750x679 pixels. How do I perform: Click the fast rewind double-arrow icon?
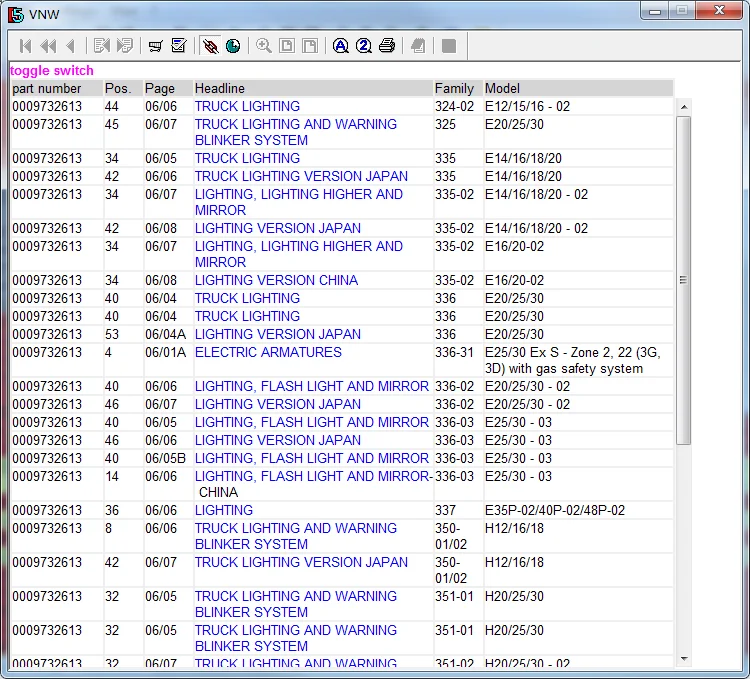click(x=48, y=46)
